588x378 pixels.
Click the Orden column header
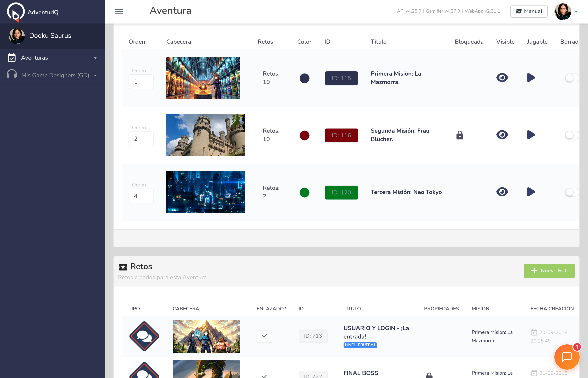pos(137,42)
